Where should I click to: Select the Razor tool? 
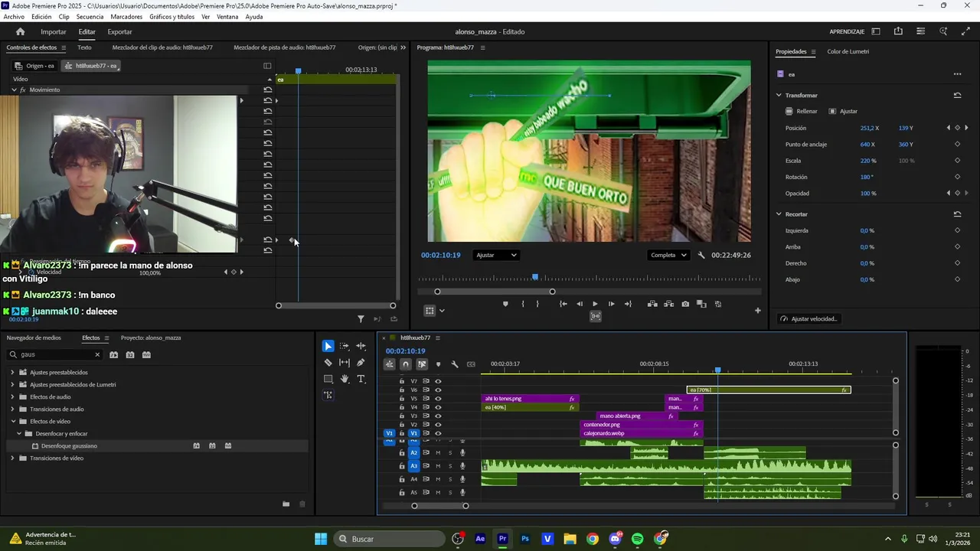[328, 363]
